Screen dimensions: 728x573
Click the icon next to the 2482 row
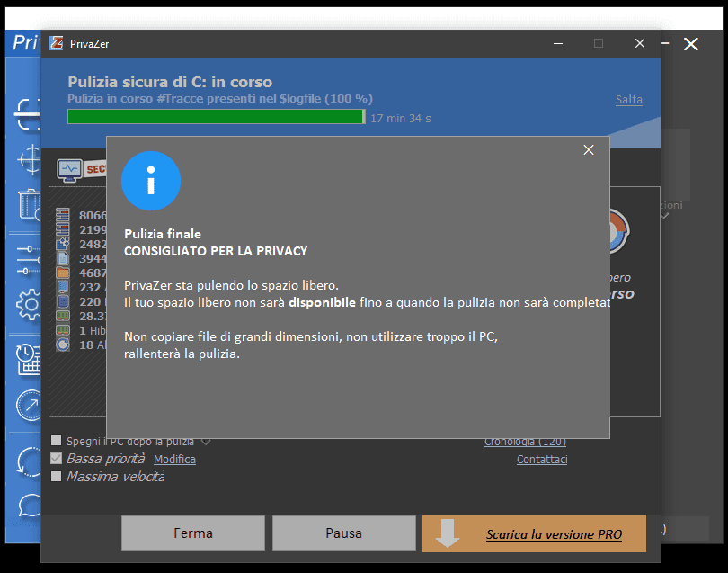tap(63, 244)
